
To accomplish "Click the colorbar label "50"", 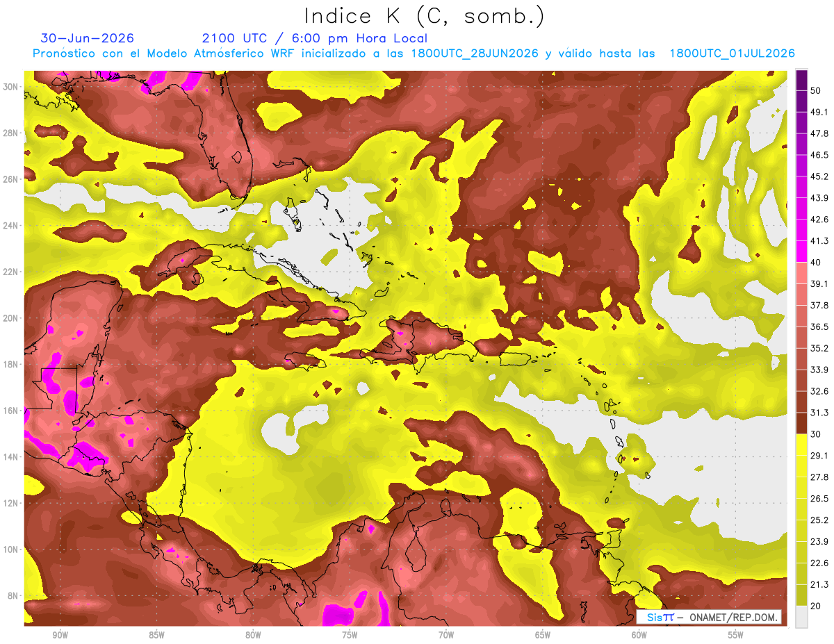I will click(x=817, y=90).
